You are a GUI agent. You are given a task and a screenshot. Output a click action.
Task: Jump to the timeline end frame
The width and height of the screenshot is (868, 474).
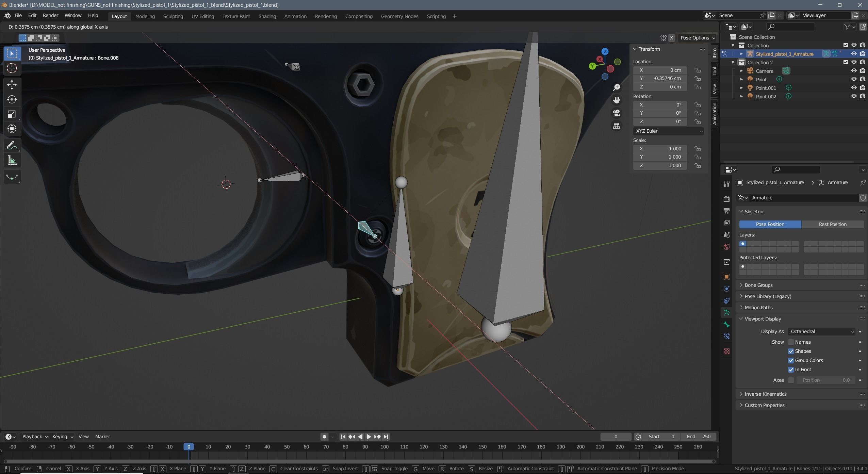coord(386,437)
